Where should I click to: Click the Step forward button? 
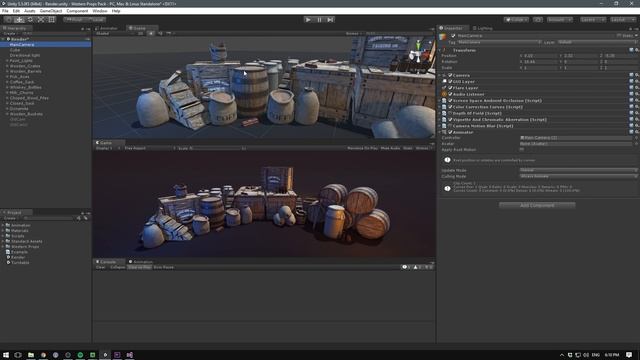[x=330, y=20]
